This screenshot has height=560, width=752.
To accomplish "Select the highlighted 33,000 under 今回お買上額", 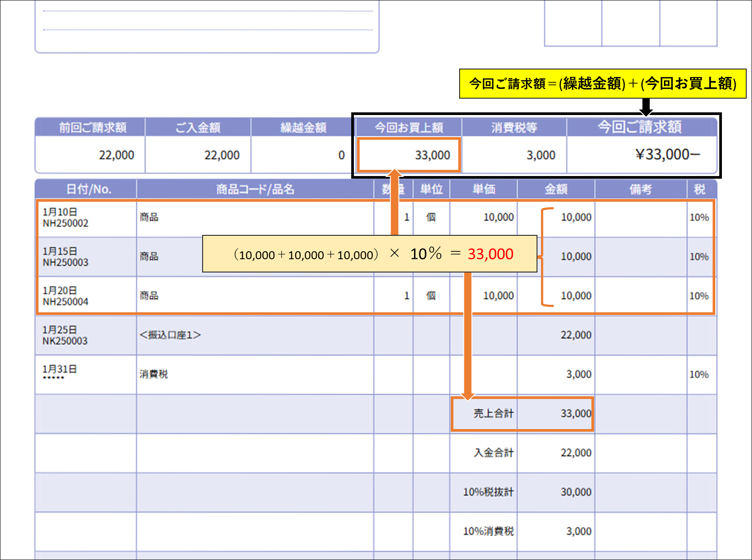I will [432, 155].
